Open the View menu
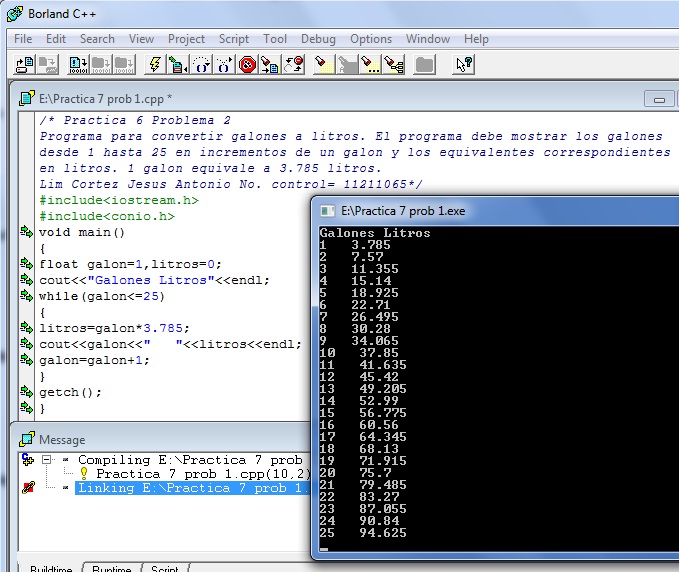 point(141,39)
